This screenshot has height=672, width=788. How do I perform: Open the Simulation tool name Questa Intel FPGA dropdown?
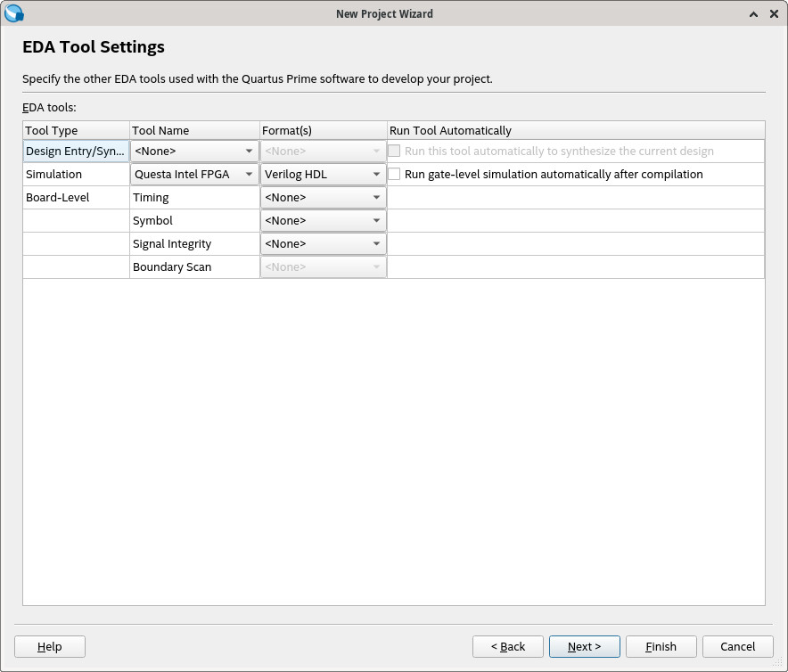coord(194,174)
